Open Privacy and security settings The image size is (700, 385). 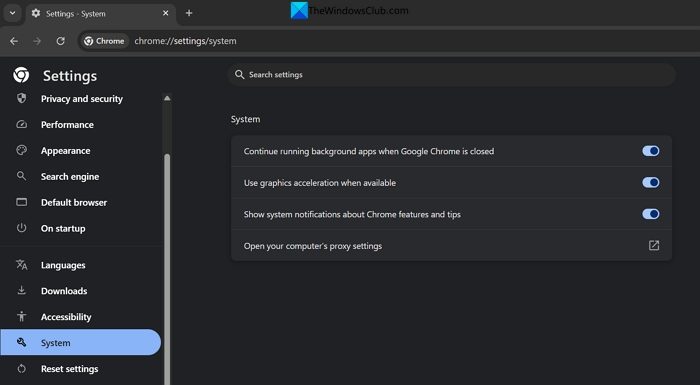(x=82, y=99)
